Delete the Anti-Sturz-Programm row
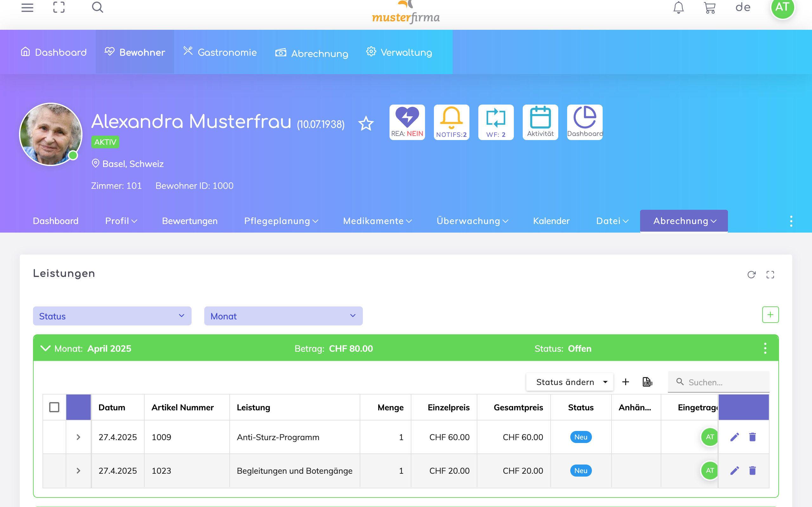 (752, 437)
